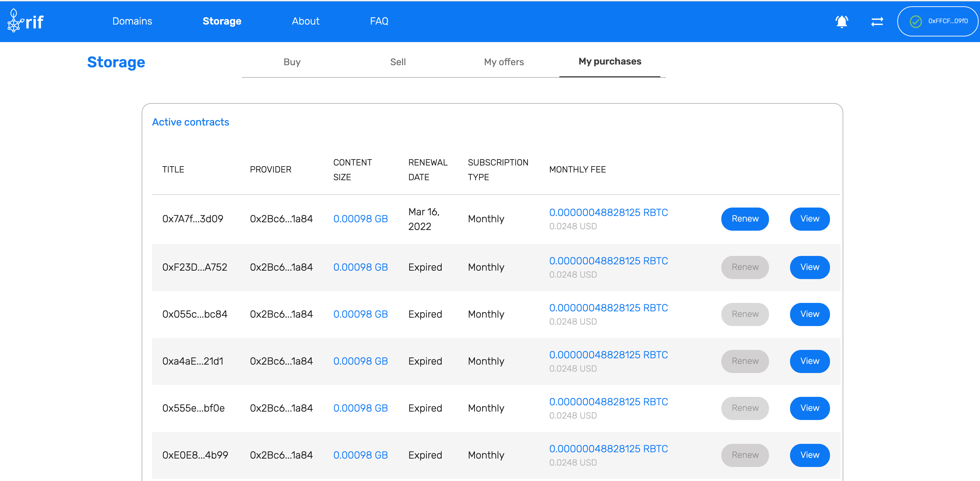View contract 0x055c...bc84
This screenshot has height=481, width=980.
(x=810, y=314)
